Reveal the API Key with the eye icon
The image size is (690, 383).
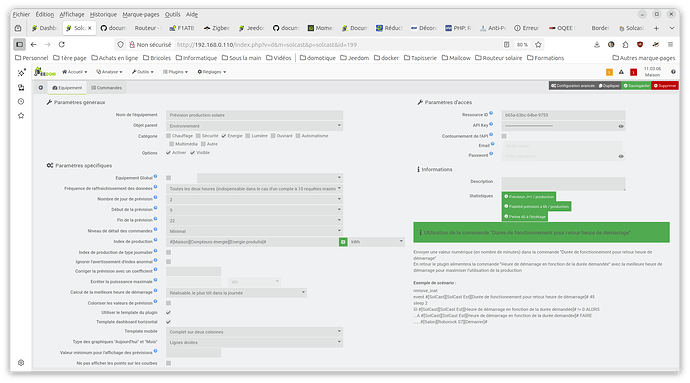pyautogui.click(x=621, y=126)
